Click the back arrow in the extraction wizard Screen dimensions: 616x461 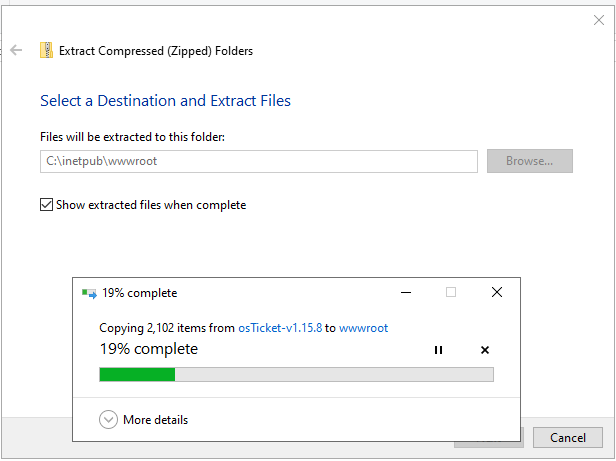click(16, 50)
